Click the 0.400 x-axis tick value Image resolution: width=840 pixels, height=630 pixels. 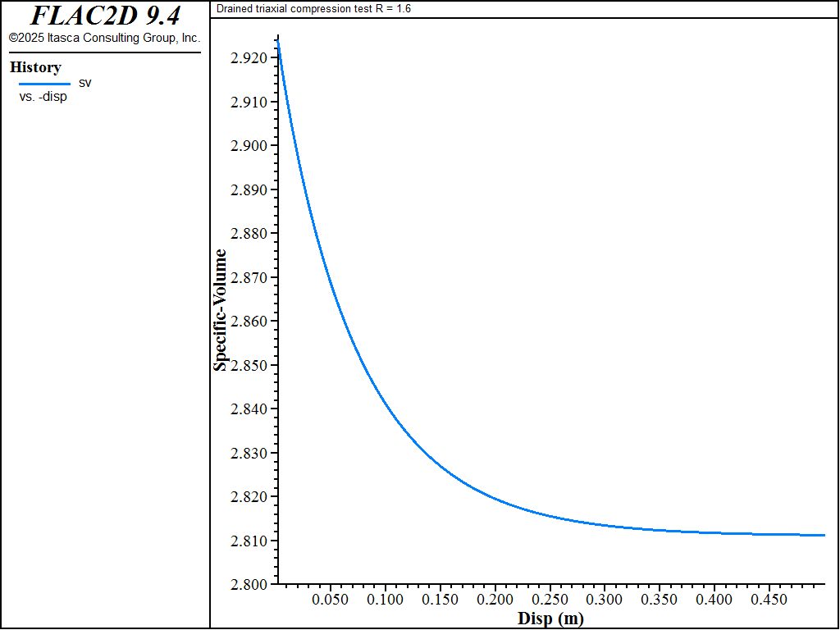(x=714, y=599)
